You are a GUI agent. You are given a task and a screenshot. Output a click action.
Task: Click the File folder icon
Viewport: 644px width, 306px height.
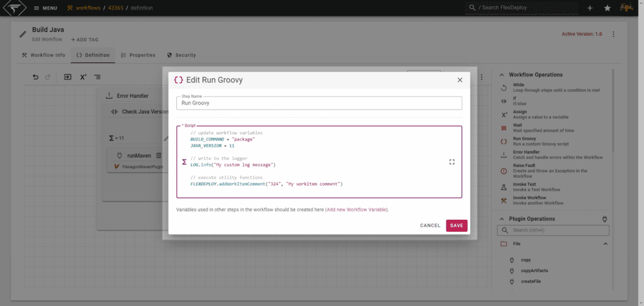(504, 244)
